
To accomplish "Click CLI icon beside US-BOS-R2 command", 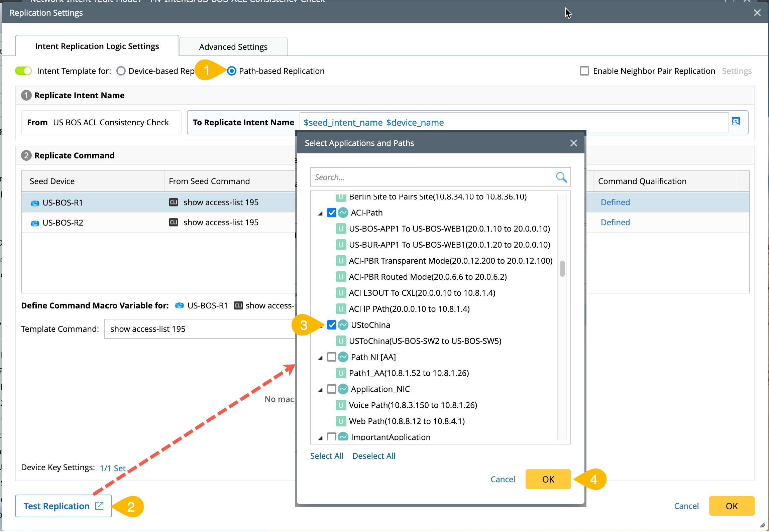I will coord(173,223).
